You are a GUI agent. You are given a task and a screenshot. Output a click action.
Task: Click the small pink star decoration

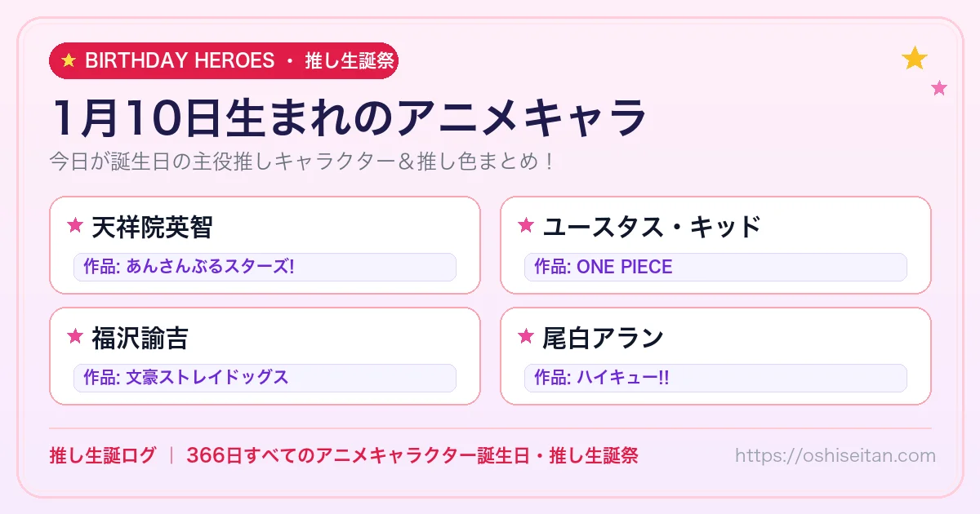coord(939,88)
